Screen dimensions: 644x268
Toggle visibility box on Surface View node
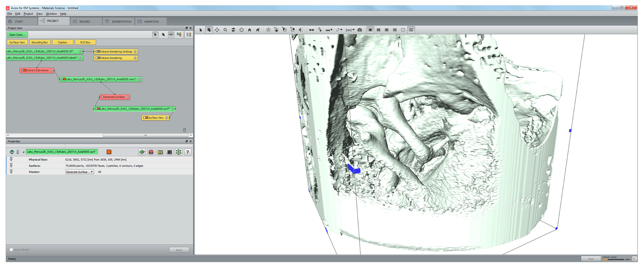coord(147,118)
